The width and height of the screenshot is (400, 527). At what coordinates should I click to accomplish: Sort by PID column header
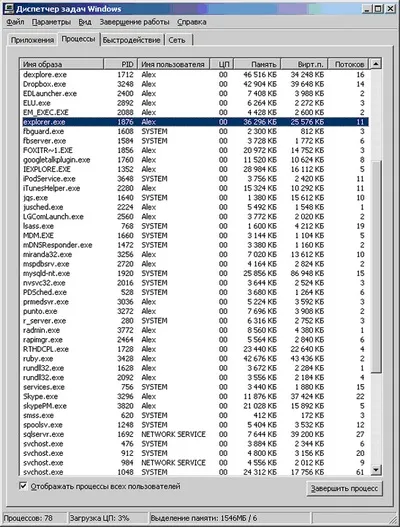click(120, 64)
